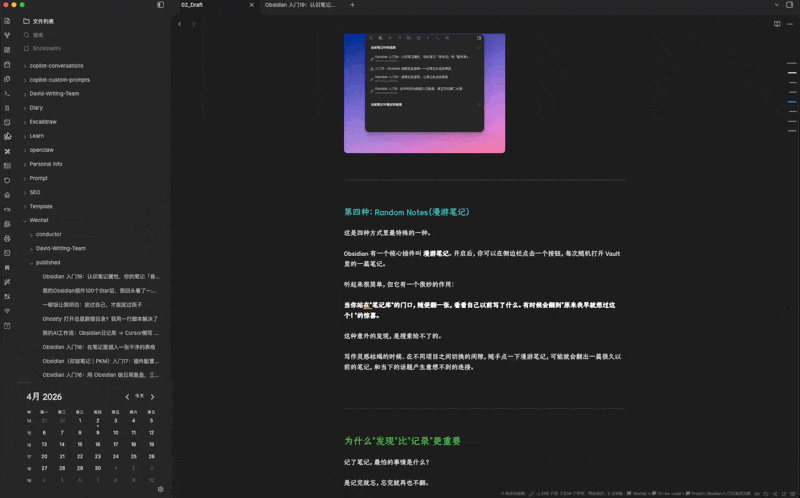Navigate forward with the right arrow
Image resolution: width=800 pixels, height=498 pixels.
tap(193, 24)
